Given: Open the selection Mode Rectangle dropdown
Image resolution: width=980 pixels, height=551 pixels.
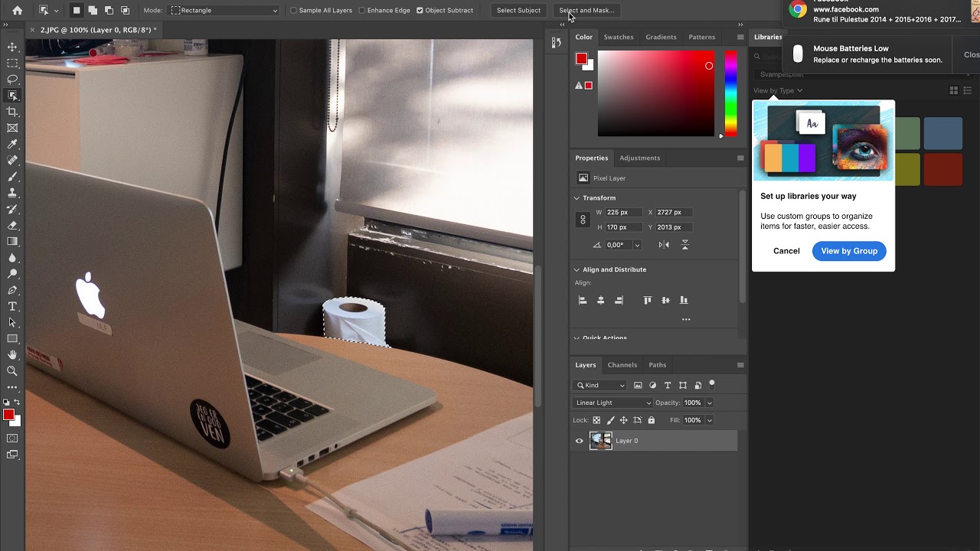Looking at the screenshot, I should click(x=224, y=11).
